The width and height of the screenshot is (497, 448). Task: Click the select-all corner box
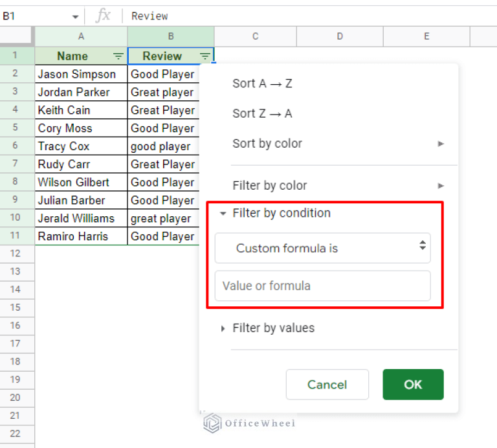tap(17, 36)
